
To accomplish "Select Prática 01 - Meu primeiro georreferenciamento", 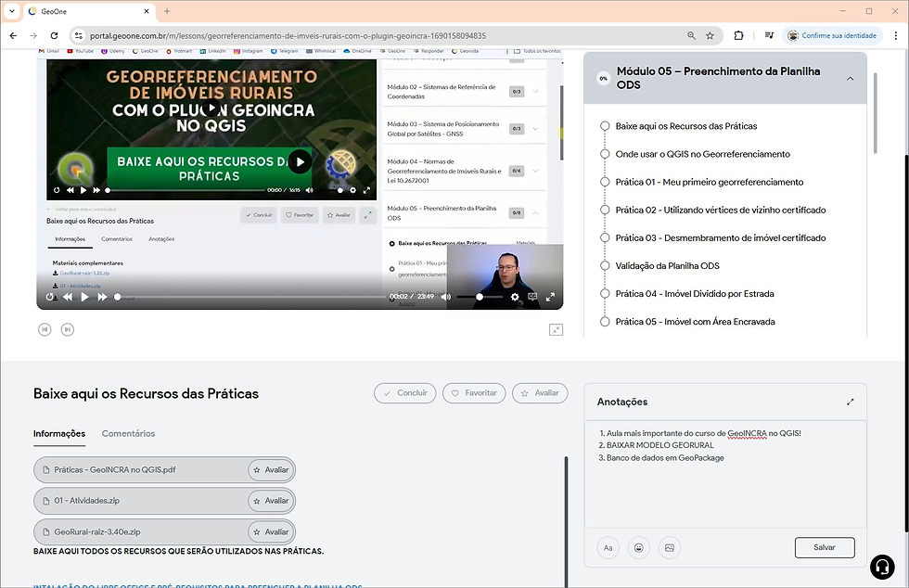I will click(709, 182).
